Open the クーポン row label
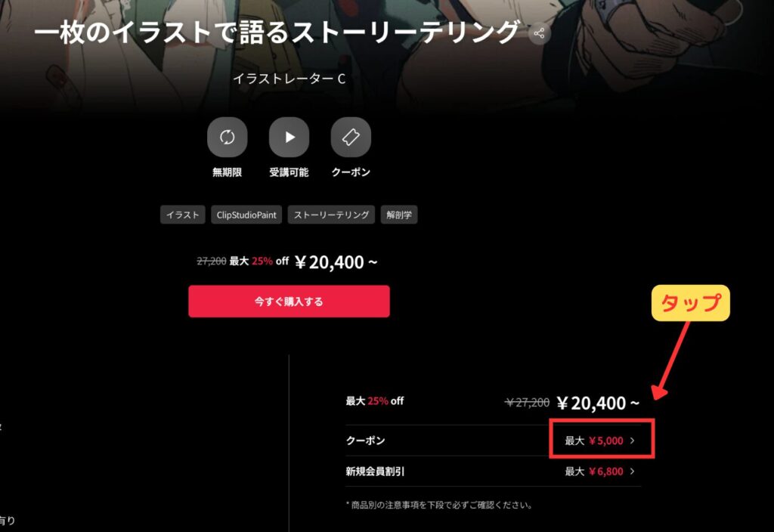 [366, 441]
